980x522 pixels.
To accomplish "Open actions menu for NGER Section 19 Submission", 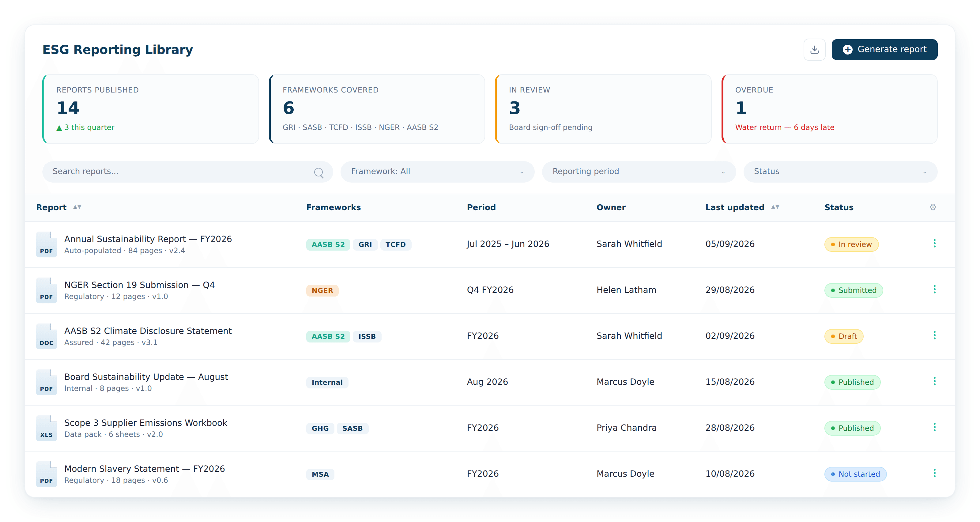I will point(934,289).
